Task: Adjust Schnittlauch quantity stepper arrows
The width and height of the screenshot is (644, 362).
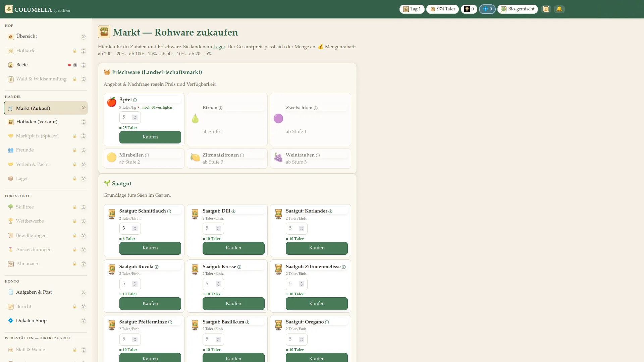Action: click(135, 229)
